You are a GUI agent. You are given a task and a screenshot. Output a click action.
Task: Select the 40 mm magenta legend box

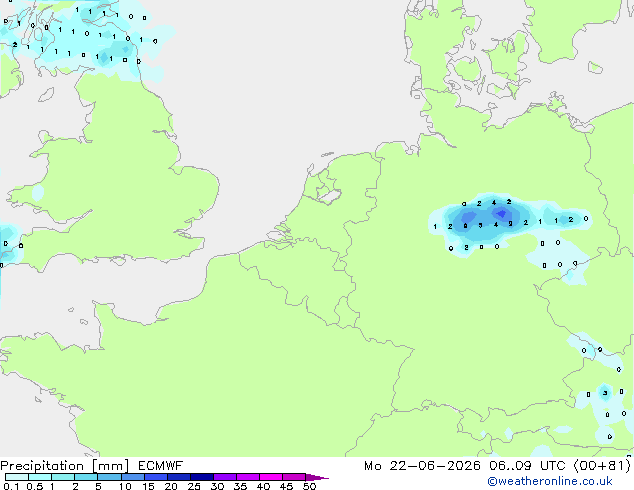coord(271,477)
